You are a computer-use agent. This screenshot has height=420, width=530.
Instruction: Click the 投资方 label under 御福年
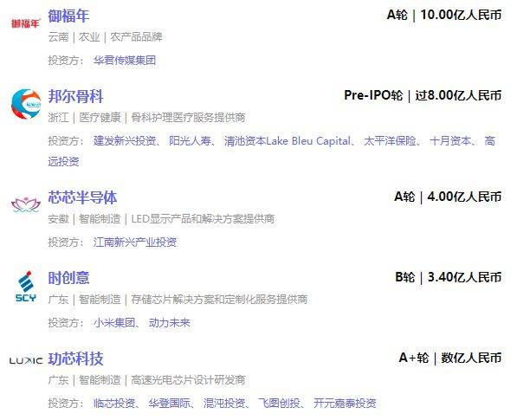pos(66,61)
